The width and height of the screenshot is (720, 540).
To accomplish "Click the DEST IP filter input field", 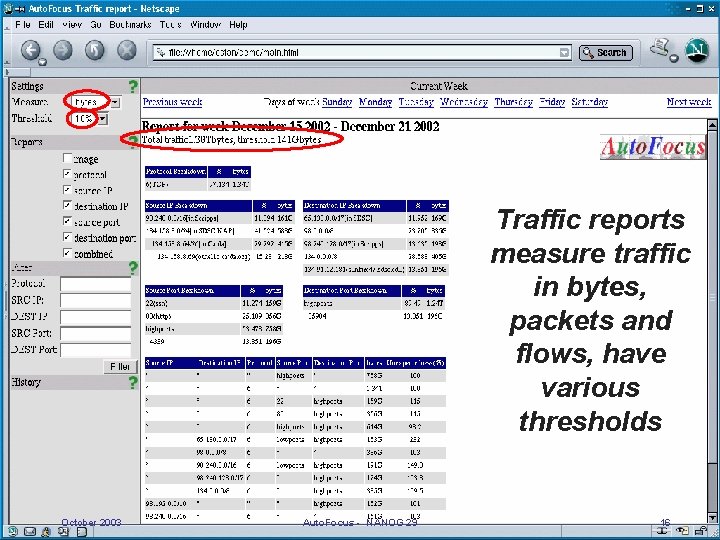I will pos(96,317).
